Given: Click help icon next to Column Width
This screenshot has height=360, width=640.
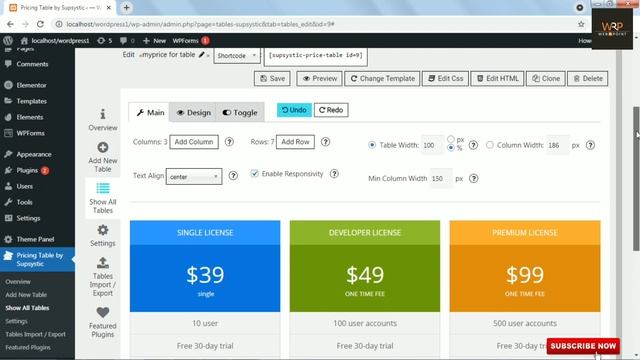Looking at the screenshot, I should pyautogui.click(x=590, y=145).
